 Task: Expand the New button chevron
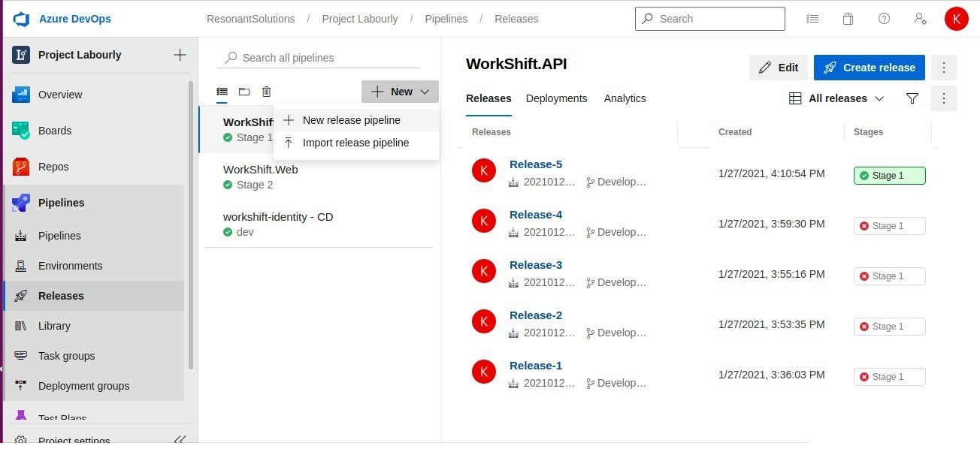(x=425, y=92)
